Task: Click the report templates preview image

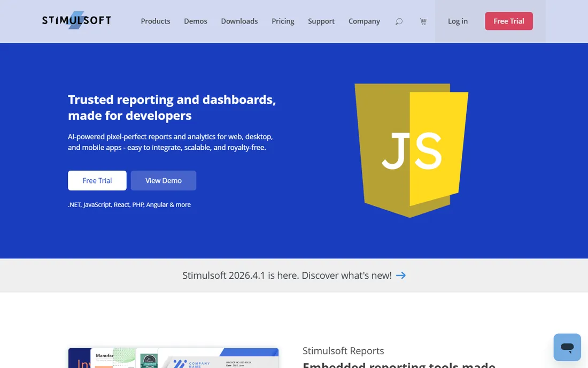Action: (x=173, y=358)
